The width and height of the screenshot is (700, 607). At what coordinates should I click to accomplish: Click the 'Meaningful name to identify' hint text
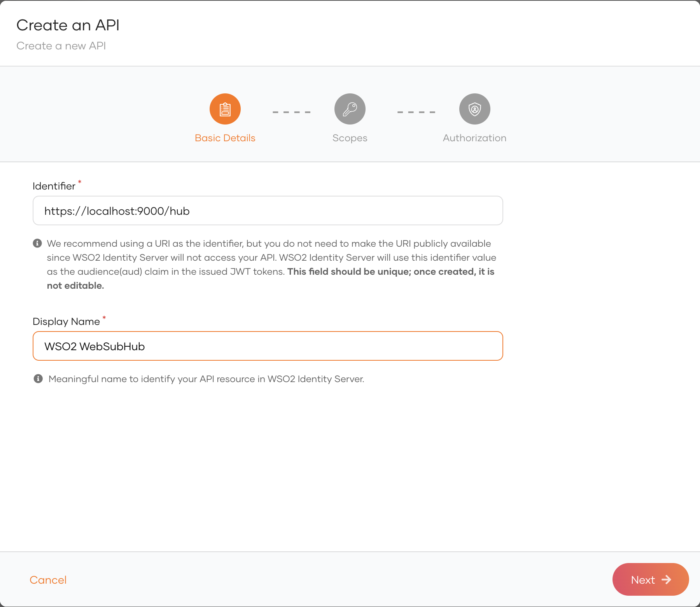[206, 379]
